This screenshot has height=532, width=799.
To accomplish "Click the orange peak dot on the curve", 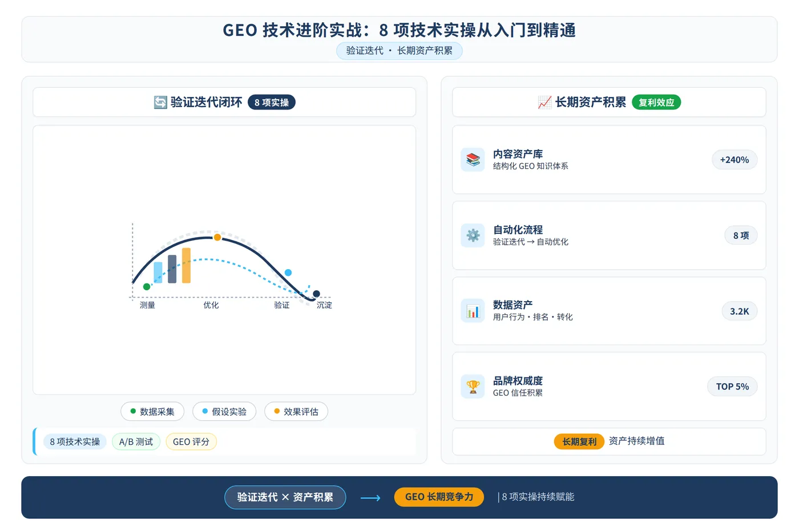I will pos(217,237).
